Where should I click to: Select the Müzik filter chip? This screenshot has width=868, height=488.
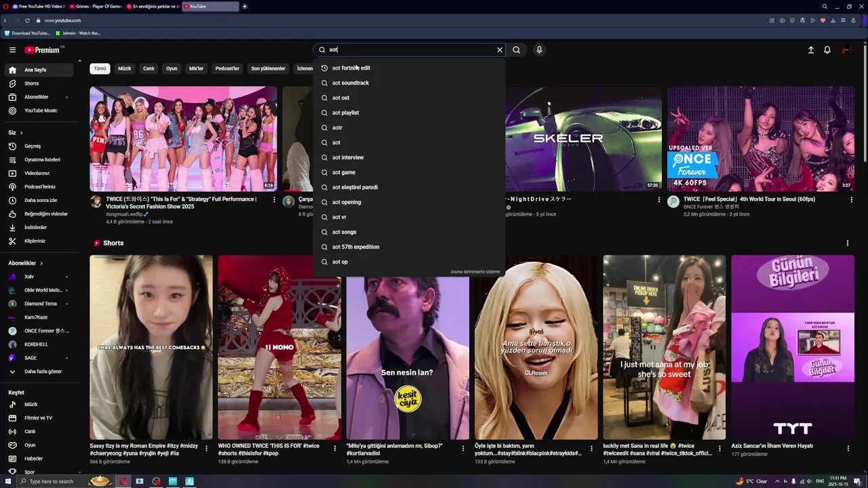[125, 68]
